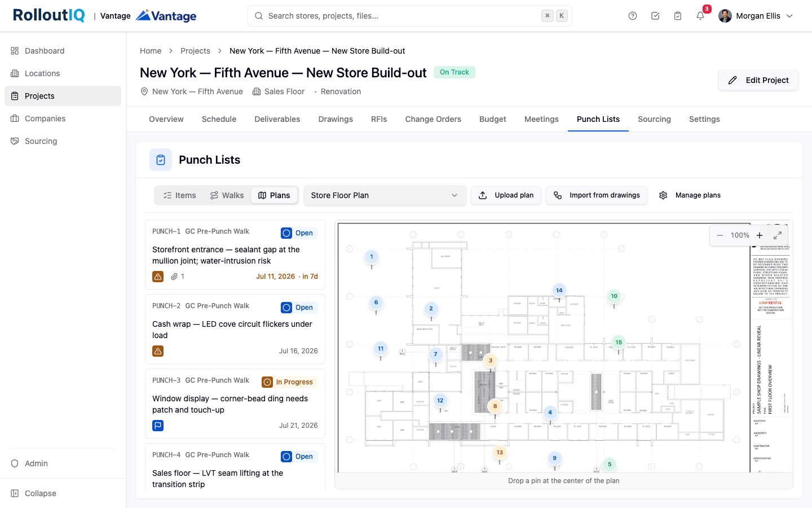Focus the search stores, projects, files field
Viewport: 812px width, 508px height.
pos(410,16)
